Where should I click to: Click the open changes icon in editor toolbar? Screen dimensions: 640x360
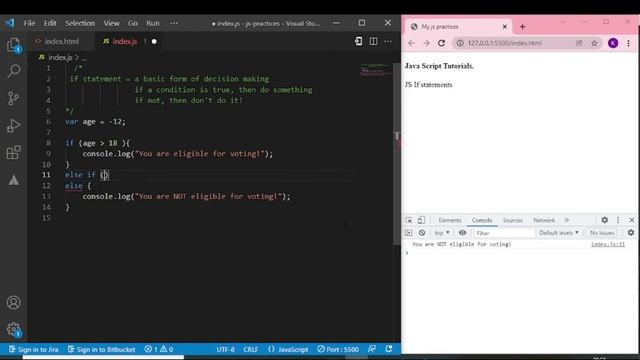(x=358, y=41)
